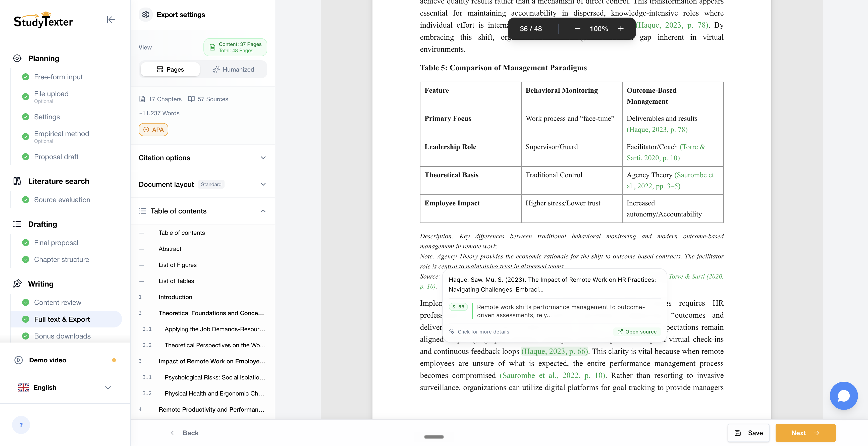Screen dimensions: 868x446
Task: Click the Writing pen icon
Action: tap(17, 284)
